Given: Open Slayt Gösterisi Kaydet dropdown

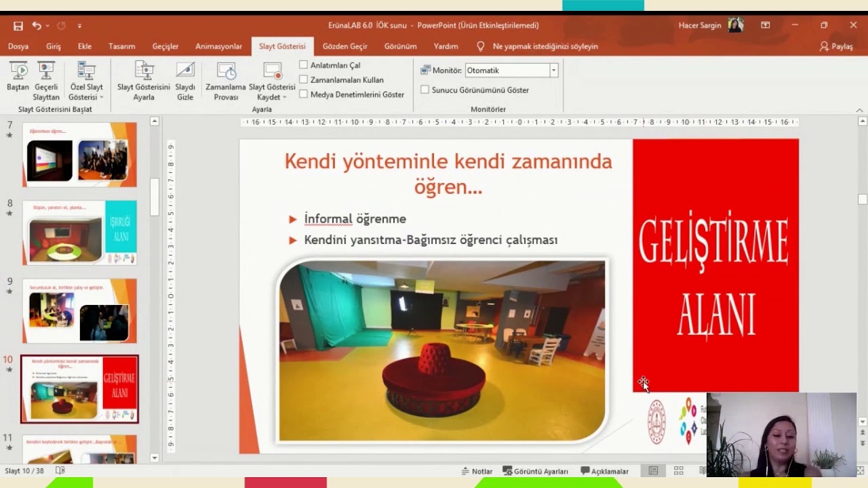Looking at the screenshot, I should [x=272, y=81].
